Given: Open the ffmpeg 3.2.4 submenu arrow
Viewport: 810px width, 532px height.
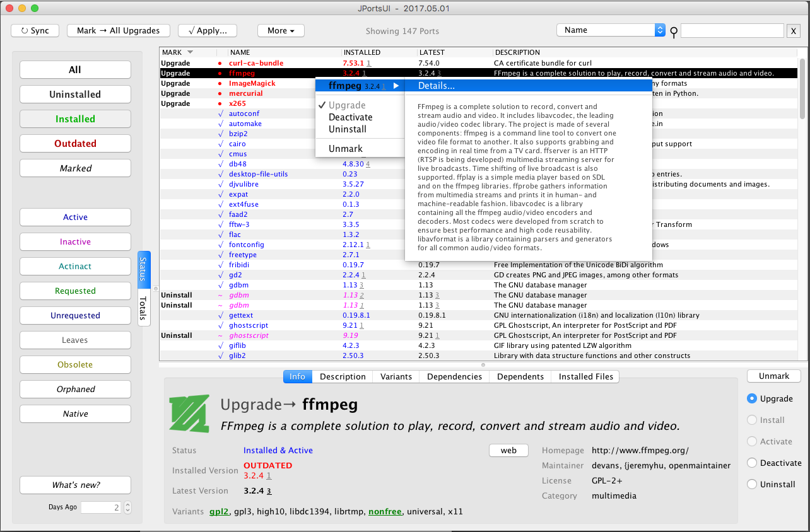Looking at the screenshot, I should coord(396,86).
